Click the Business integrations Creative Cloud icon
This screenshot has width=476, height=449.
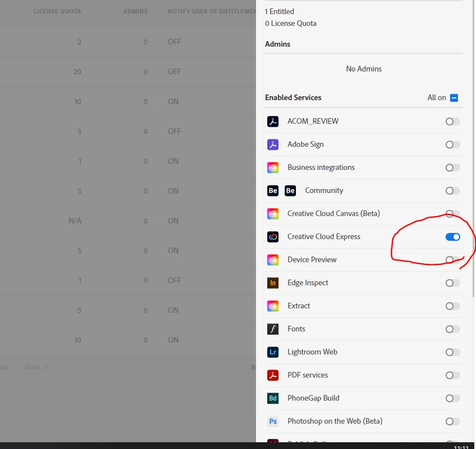(x=273, y=168)
